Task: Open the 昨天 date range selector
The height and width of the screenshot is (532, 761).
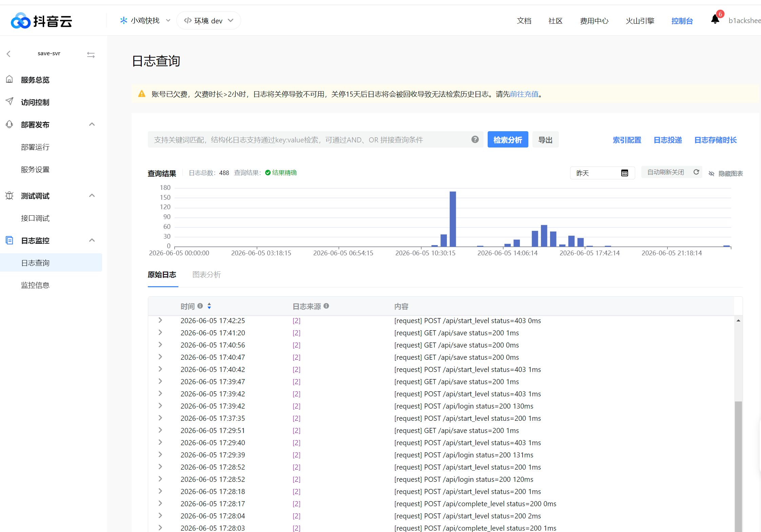Action: tap(602, 173)
